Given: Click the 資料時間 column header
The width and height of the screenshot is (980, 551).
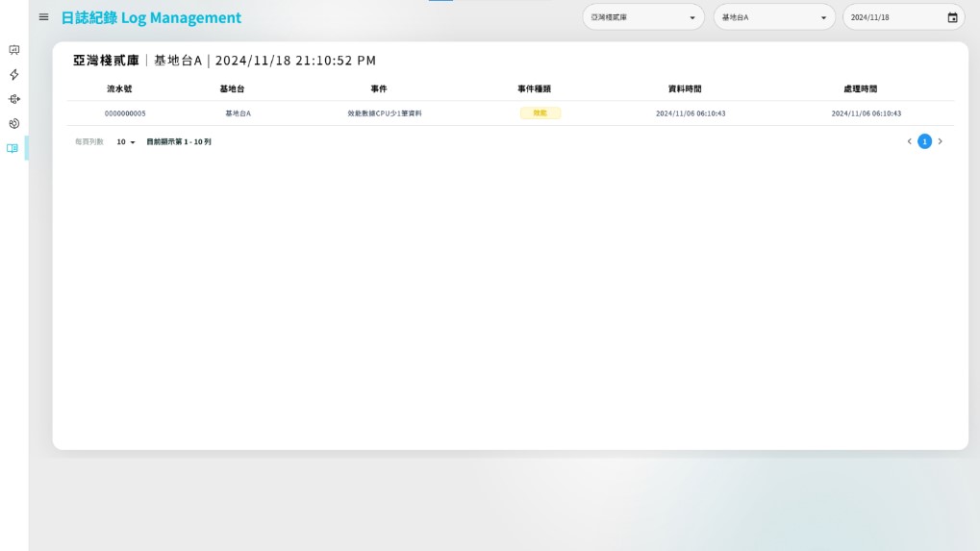Looking at the screenshot, I should pyautogui.click(x=685, y=88).
